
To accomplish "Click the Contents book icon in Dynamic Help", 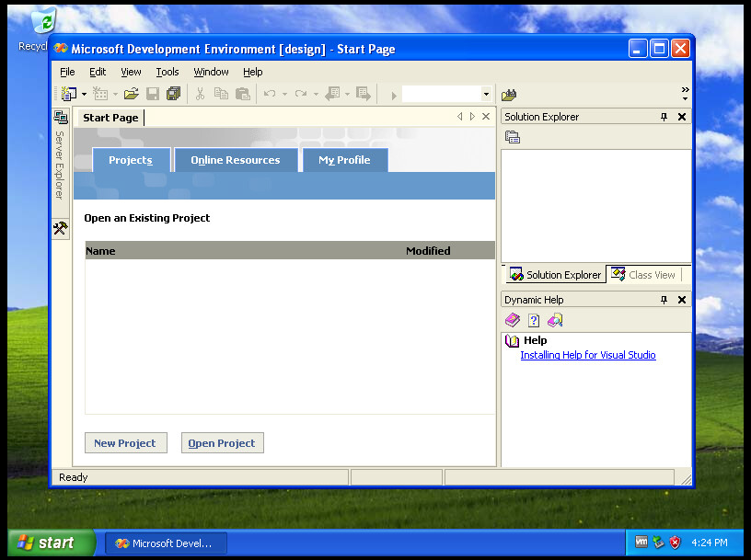I will pos(513,320).
